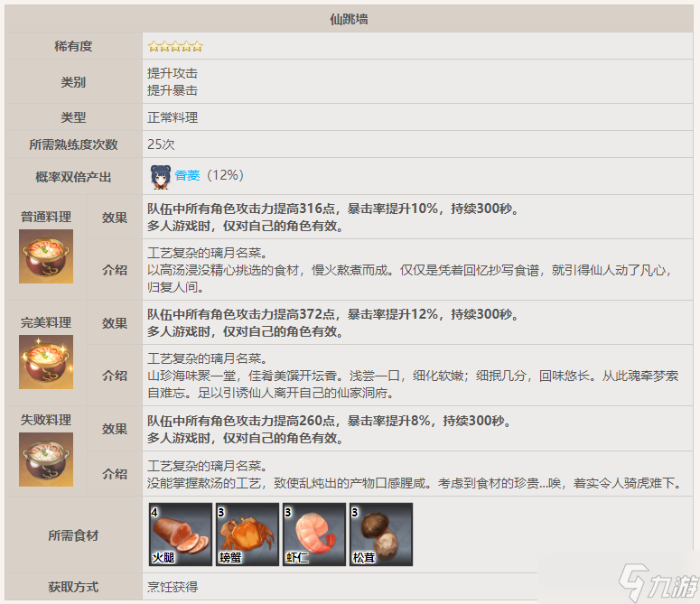This screenshot has width=700, height=604.
Task: Click the 类型 row label
Action: tap(73, 117)
